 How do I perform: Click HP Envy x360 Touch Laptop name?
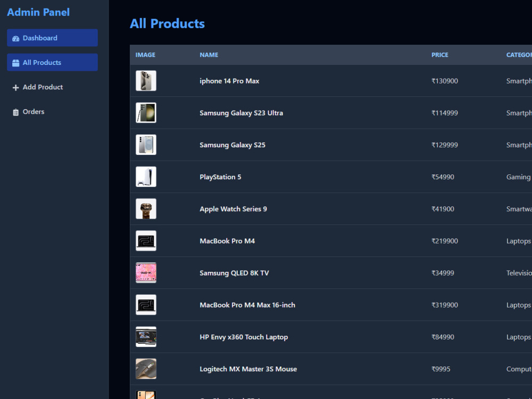tap(244, 337)
